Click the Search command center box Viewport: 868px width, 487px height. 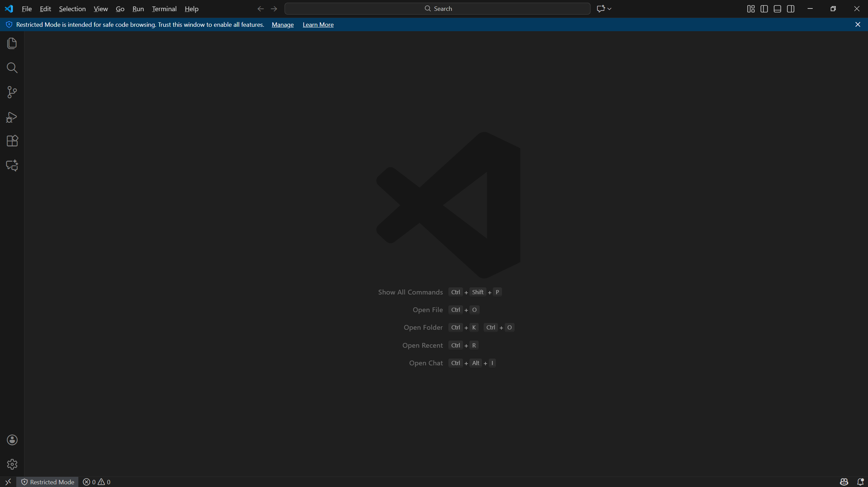[437, 9]
